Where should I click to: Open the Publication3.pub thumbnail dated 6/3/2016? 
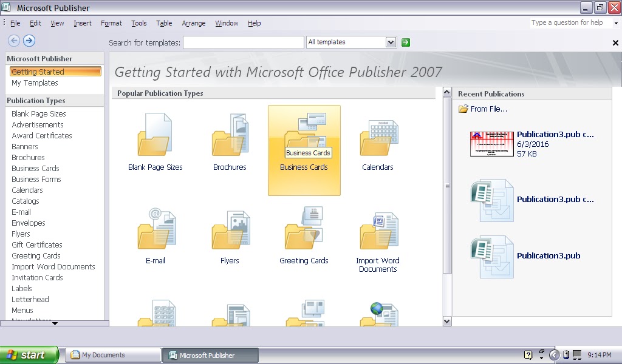tap(491, 144)
